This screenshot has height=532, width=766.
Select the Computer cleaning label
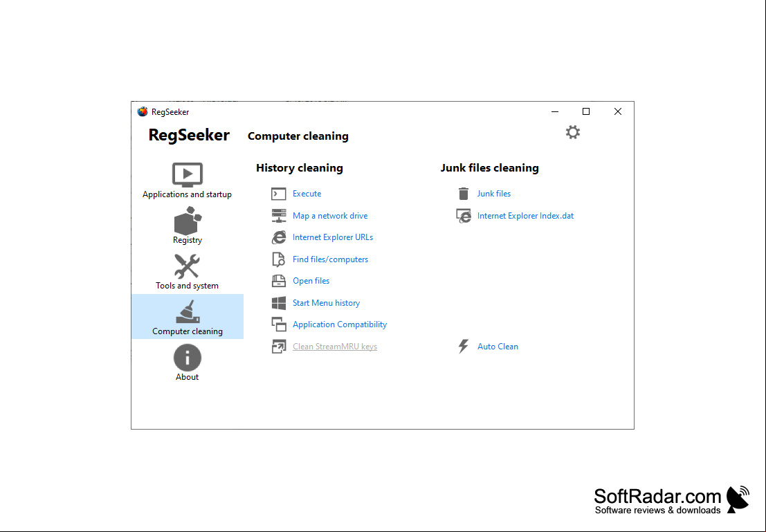tap(187, 331)
